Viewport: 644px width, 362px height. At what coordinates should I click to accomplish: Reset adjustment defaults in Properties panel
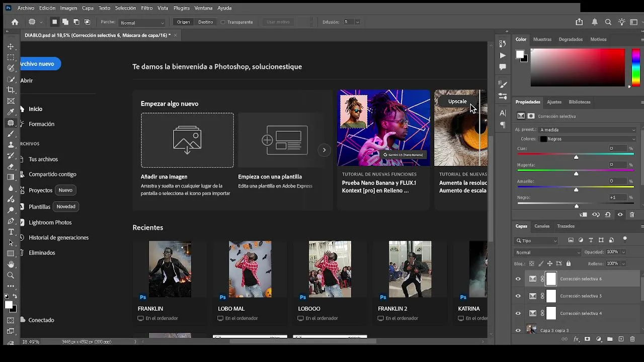point(608,215)
